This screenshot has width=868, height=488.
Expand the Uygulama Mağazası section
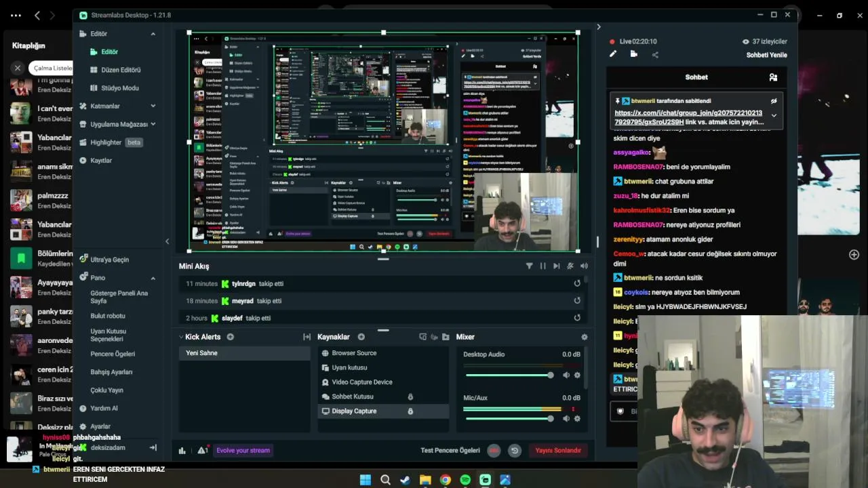tap(153, 124)
